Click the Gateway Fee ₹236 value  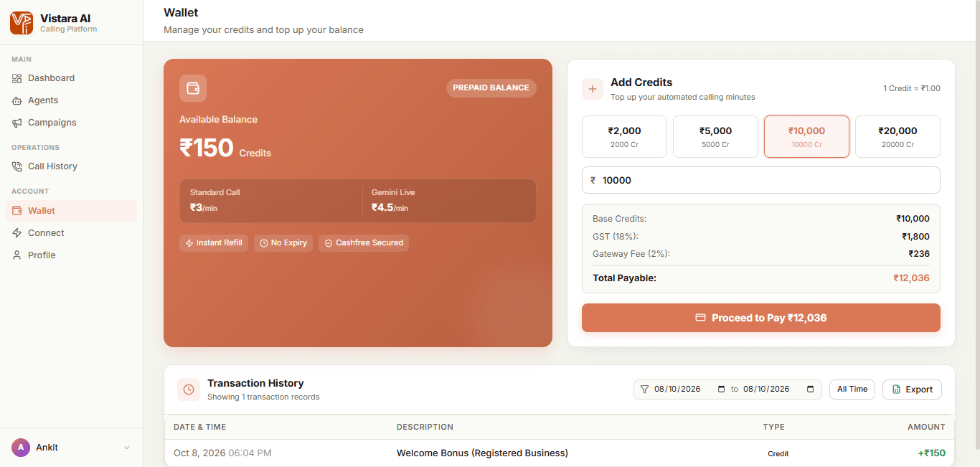point(919,254)
